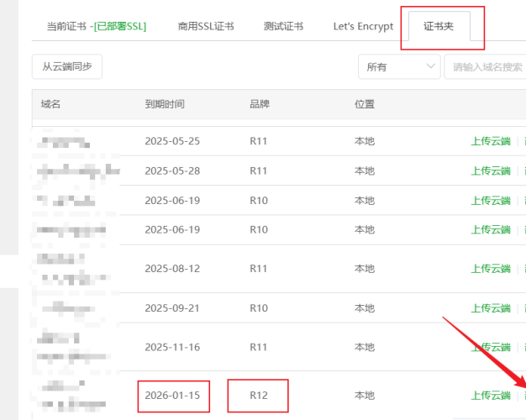The height and width of the screenshot is (420, 526).
Task: Focus the 请输入域名搜索 search field
Action: (x=487, y=66)
